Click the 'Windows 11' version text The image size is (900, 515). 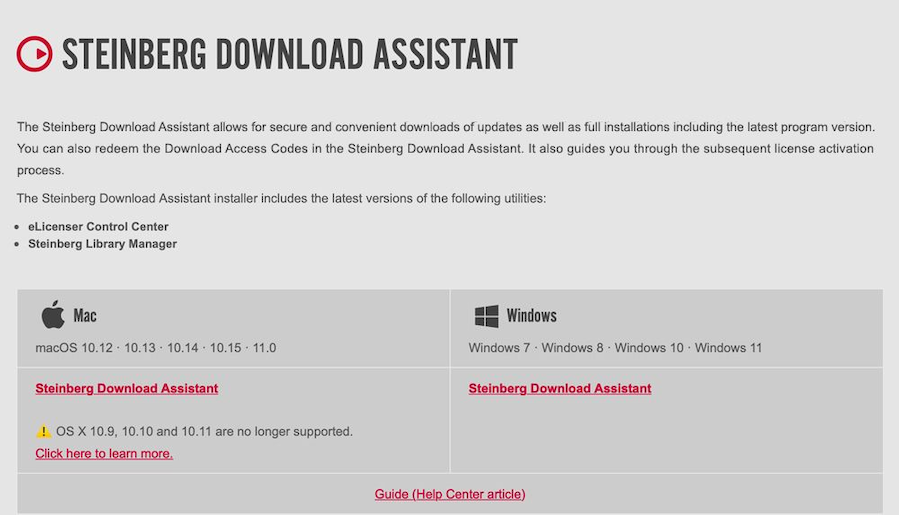[x=728, y=348]
